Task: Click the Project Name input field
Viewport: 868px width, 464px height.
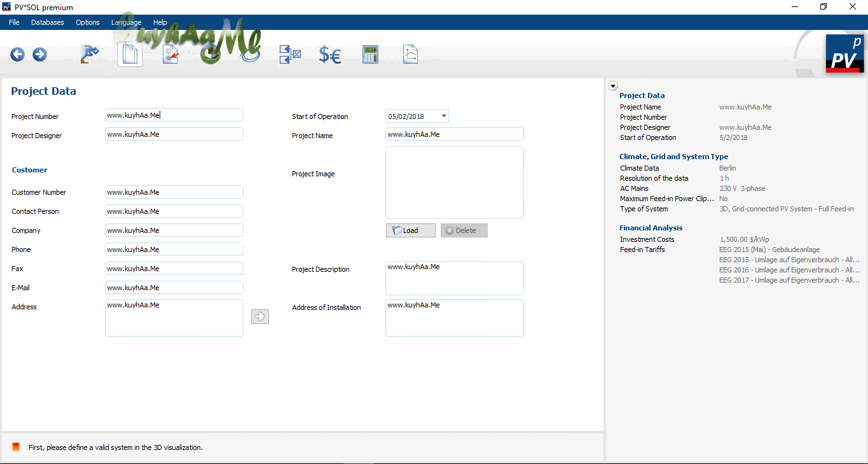Action: 455,134
